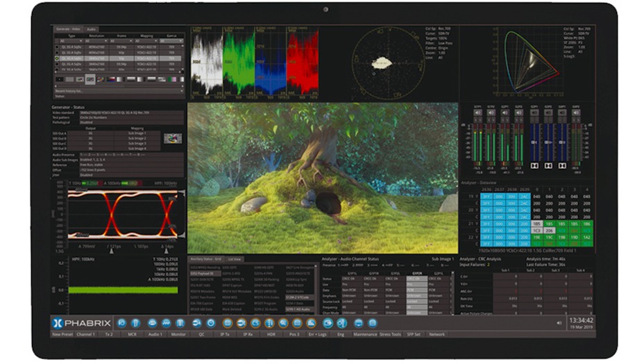Image resolution: width=644 pixels, height=364 pixels.
Task: Click the taskbar icon above the QC preset
Action: pyautogui.click(x=196, y=323)
